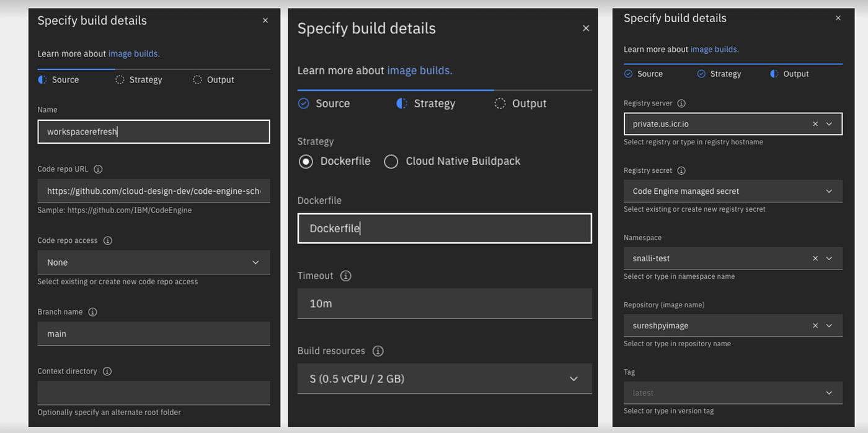868x433 pixels.
Task: Select the Dockerfile strategy radio button
Action: point(306,162)
